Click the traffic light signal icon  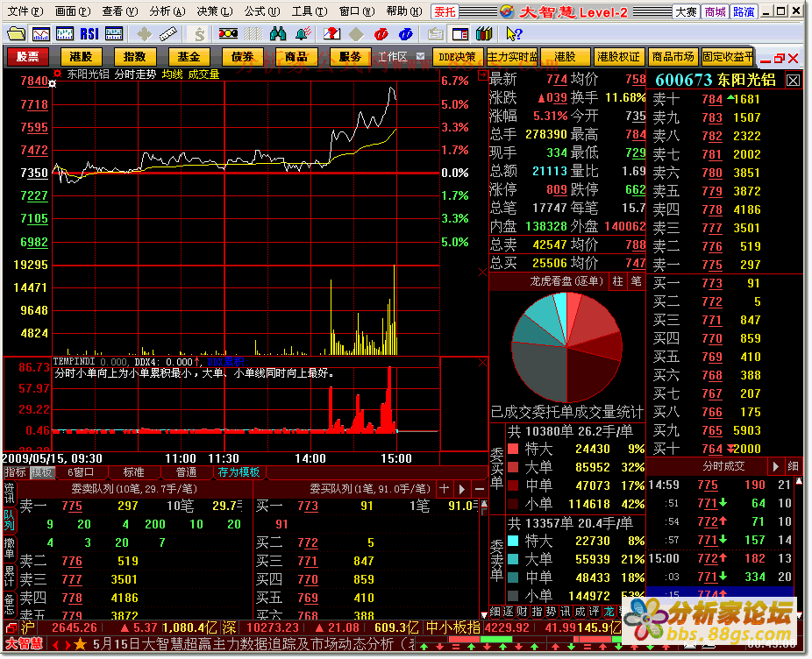[x=228, y=34]
